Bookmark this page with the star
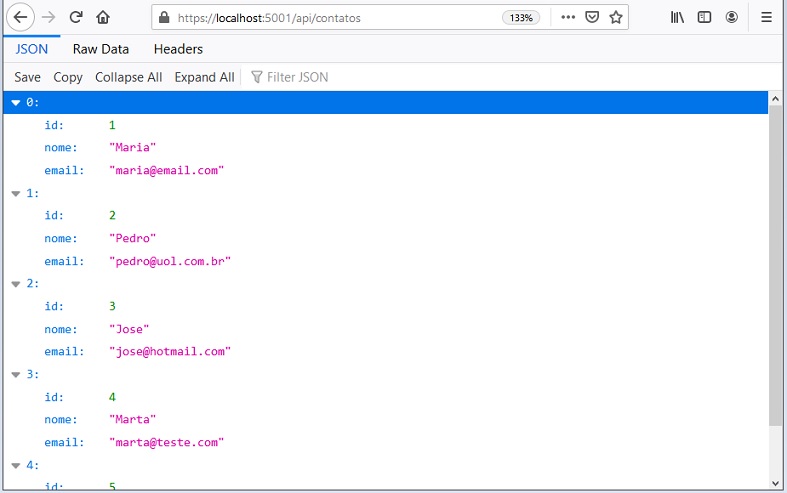The height and width of the screenshot is (493, 787). [616, 17]
